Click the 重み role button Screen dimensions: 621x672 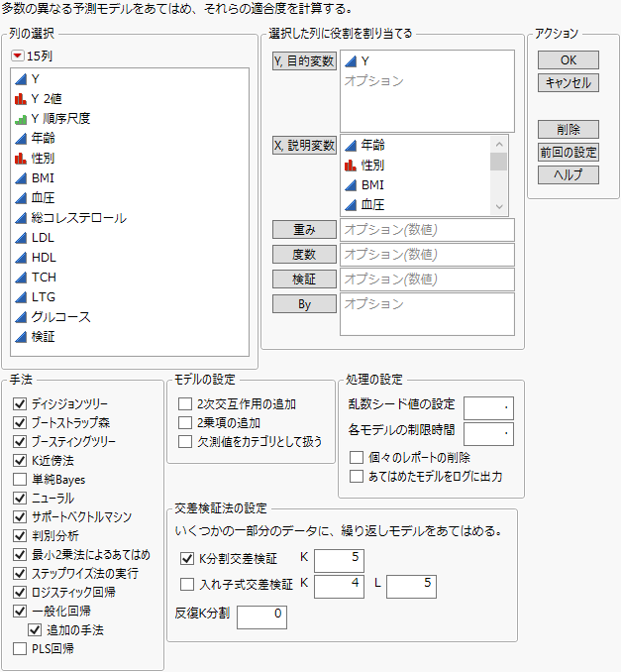(x=304, y=230)
